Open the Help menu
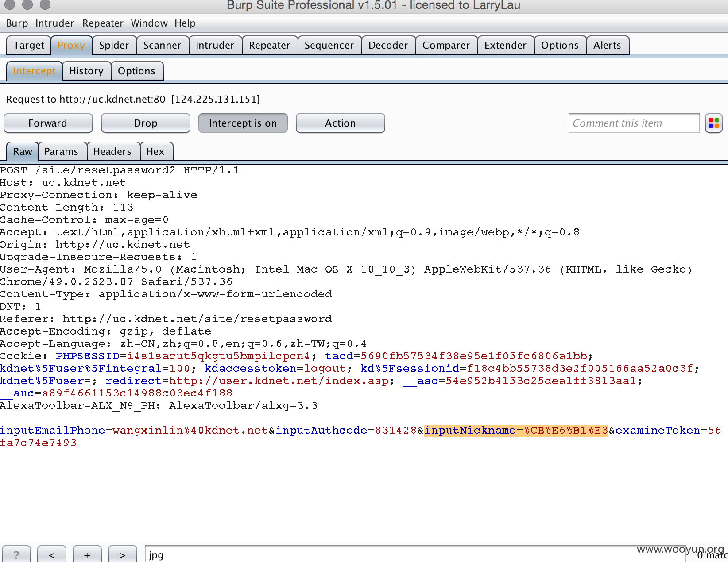 point(185,23)
